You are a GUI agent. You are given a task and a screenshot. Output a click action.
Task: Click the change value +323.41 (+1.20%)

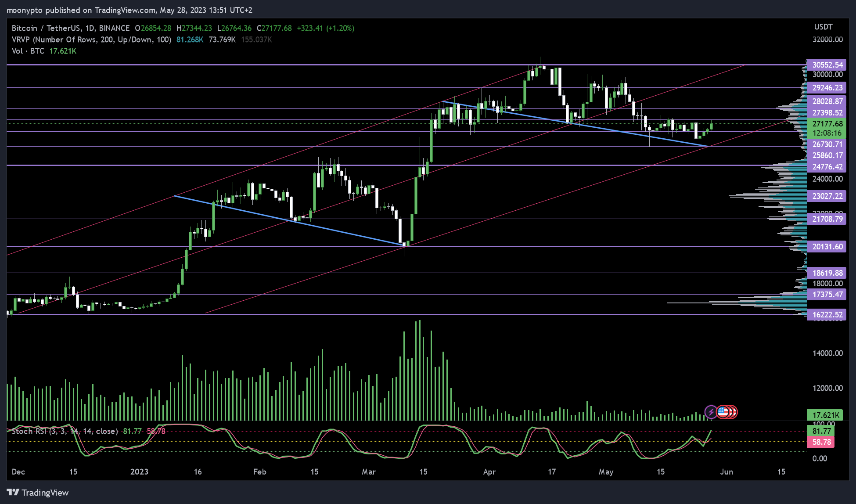[326, 28]
